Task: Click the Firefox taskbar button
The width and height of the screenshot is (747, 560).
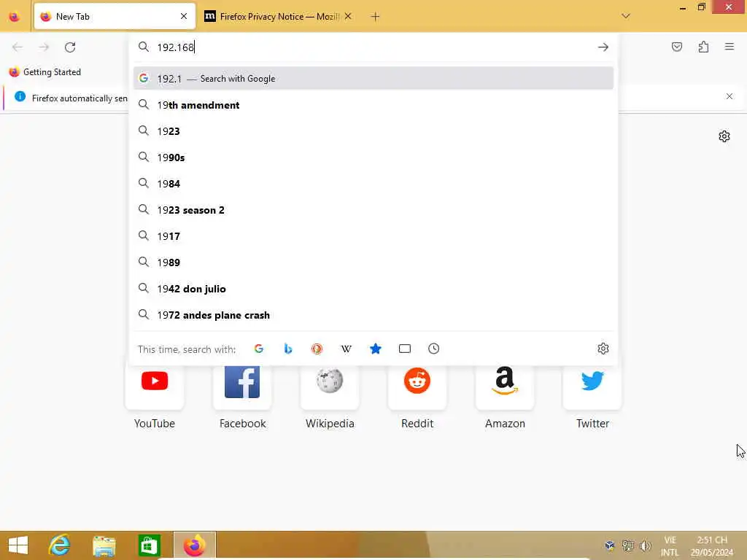Action: pyautogui.click(x=194, y=545)
